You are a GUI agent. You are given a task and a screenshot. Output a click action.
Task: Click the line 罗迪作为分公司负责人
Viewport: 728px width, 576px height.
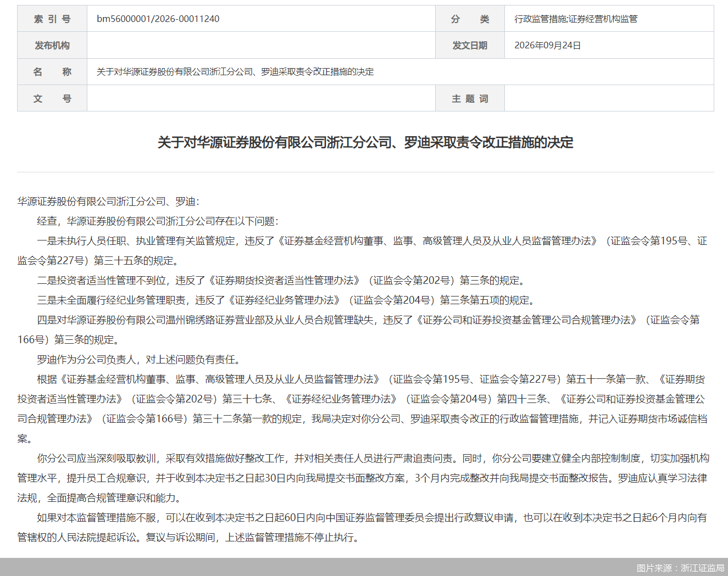(138, 360)
